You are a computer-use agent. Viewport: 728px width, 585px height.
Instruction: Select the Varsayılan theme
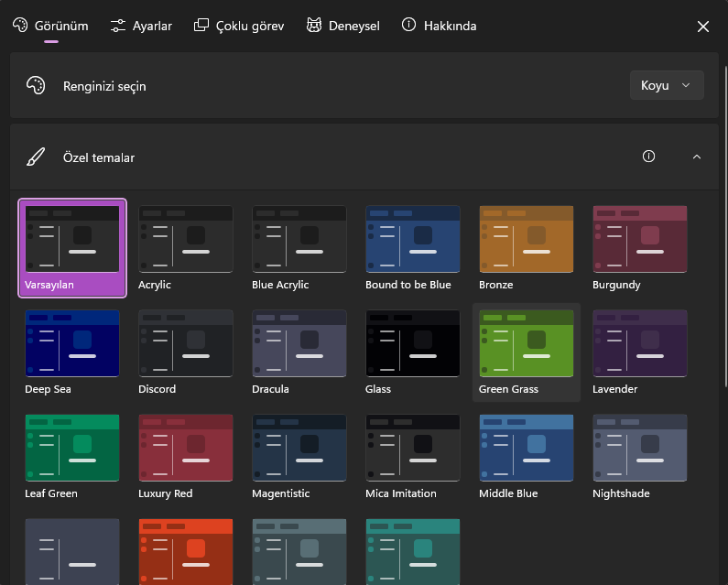(x=72, y=248)
